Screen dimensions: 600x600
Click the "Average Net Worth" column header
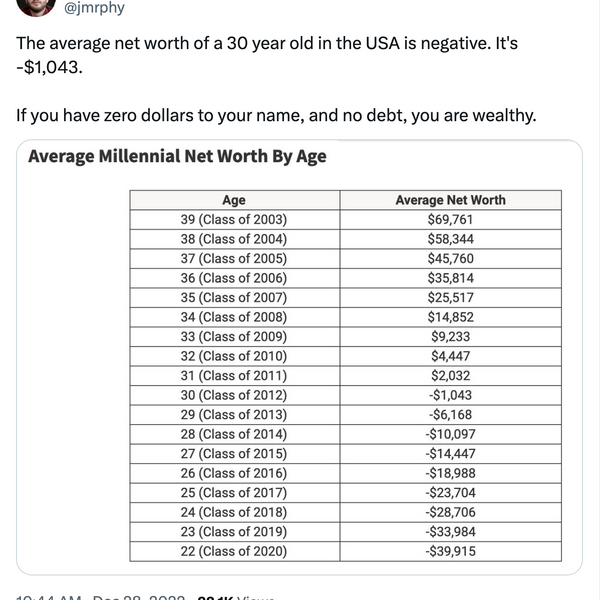click(450, 200)
